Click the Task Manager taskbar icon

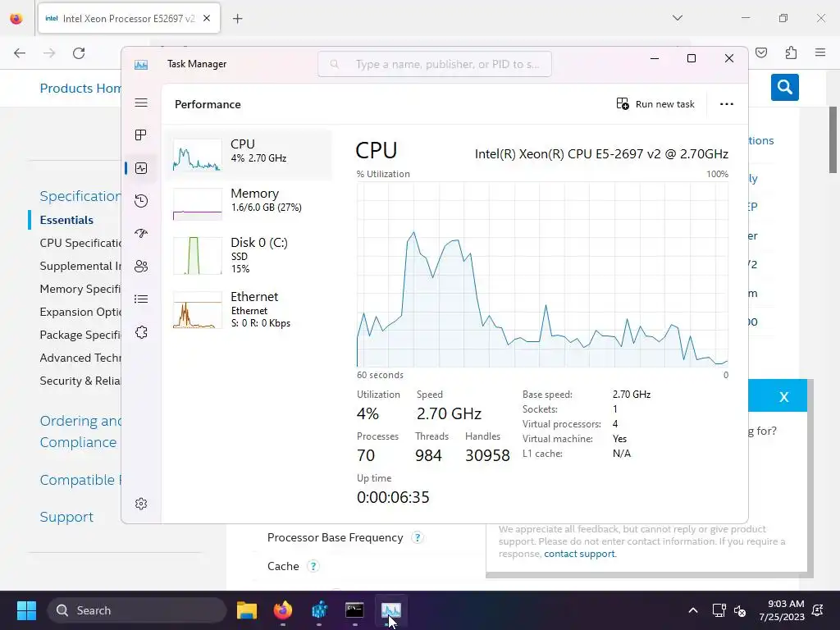tap(391, 610)
